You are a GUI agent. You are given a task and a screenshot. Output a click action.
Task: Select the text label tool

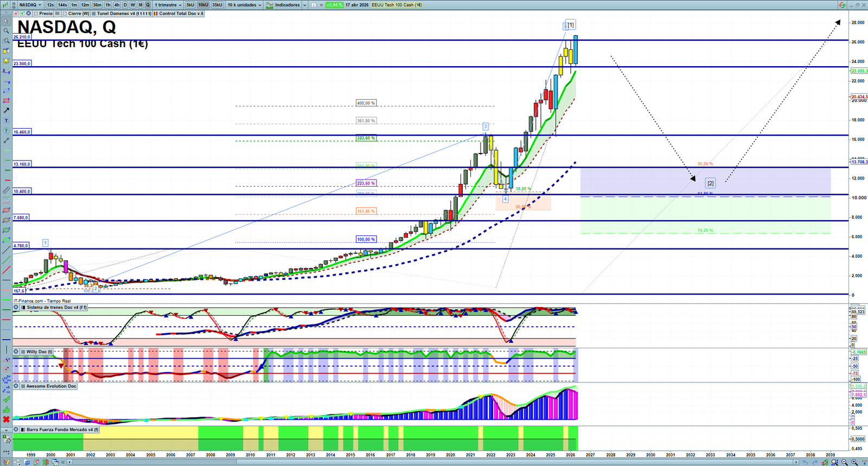tap(6, 120)
